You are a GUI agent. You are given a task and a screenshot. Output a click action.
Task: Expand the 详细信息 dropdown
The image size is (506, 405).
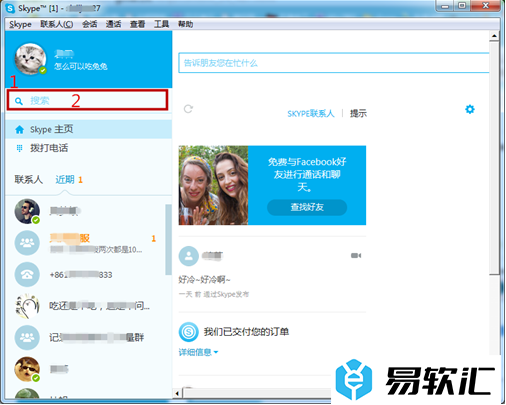pyautogui.click(x=198, y=352)
